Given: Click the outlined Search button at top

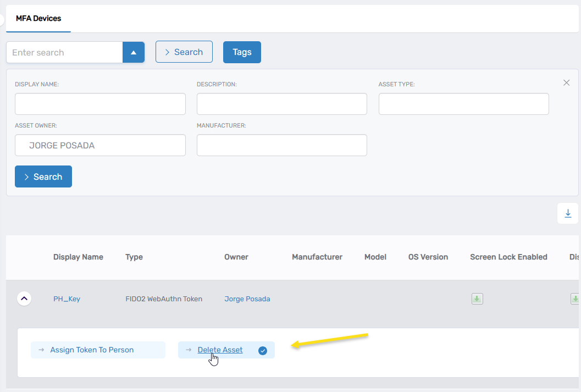Looking at the screenshot, I should coord(184,52).
